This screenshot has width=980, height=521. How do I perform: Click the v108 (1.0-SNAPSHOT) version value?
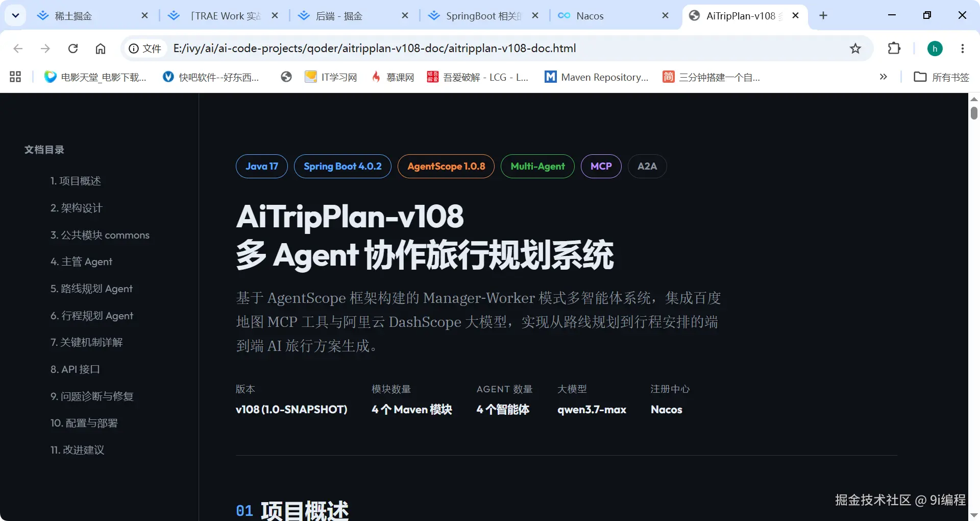click(291, 410)
